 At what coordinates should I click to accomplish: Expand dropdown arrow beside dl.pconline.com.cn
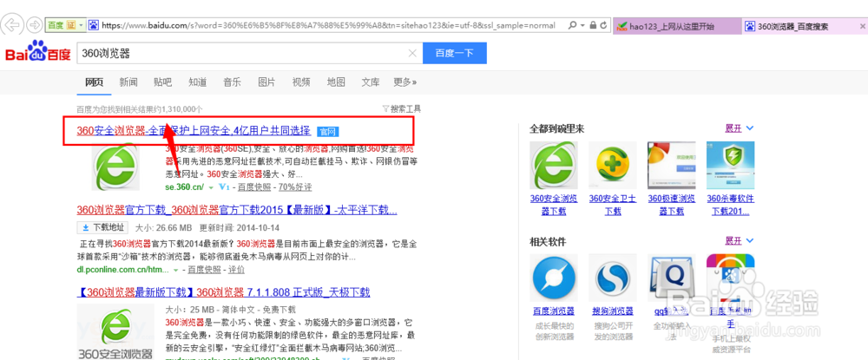176,270
